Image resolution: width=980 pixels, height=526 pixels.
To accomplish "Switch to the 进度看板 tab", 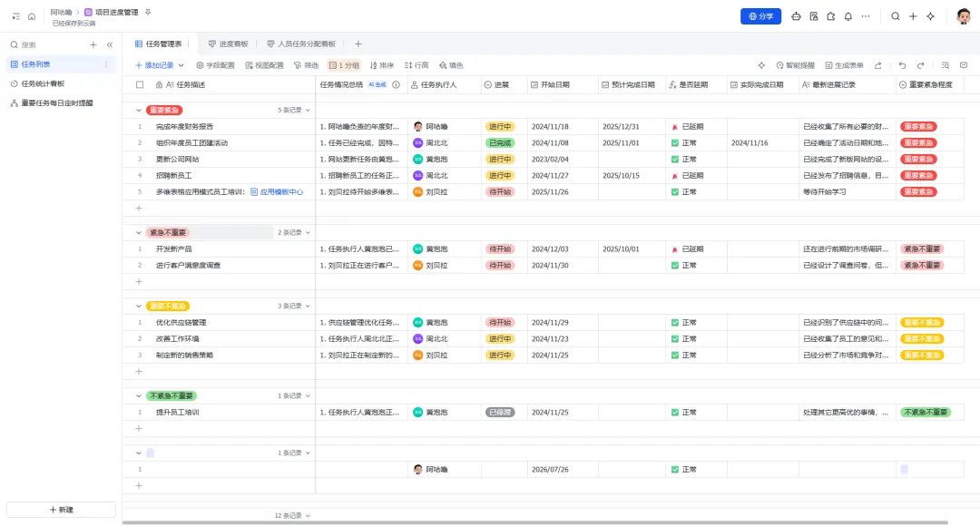I will click(228, 44).
